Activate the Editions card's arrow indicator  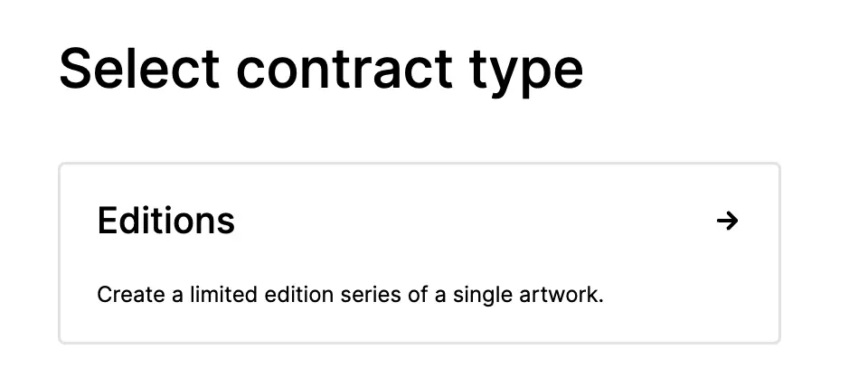[x=727, y=221]
